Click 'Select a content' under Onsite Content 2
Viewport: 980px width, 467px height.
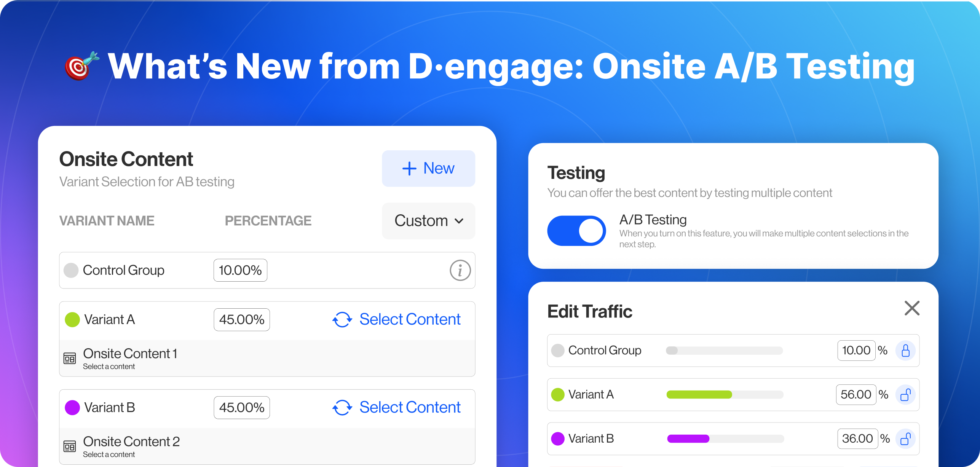109,454
